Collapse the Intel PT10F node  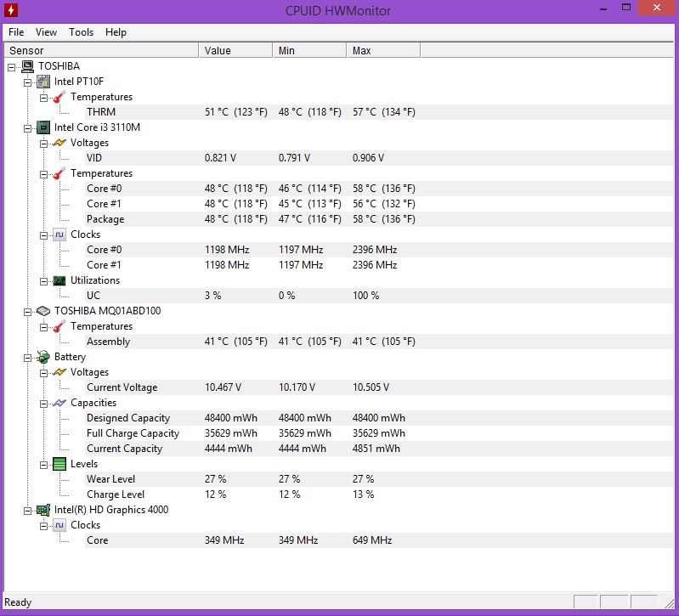click(28, 82)
